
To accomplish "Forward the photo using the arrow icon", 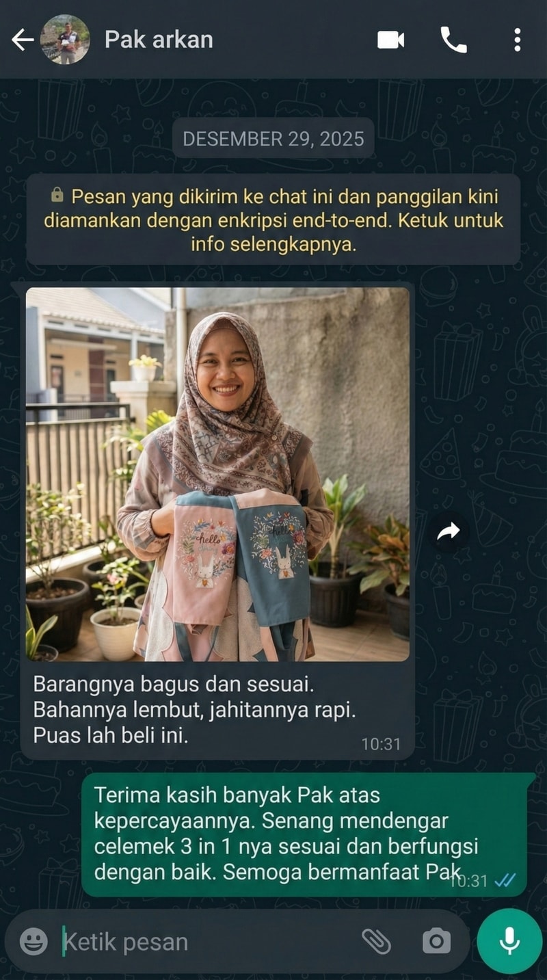I will click(449, 531).
